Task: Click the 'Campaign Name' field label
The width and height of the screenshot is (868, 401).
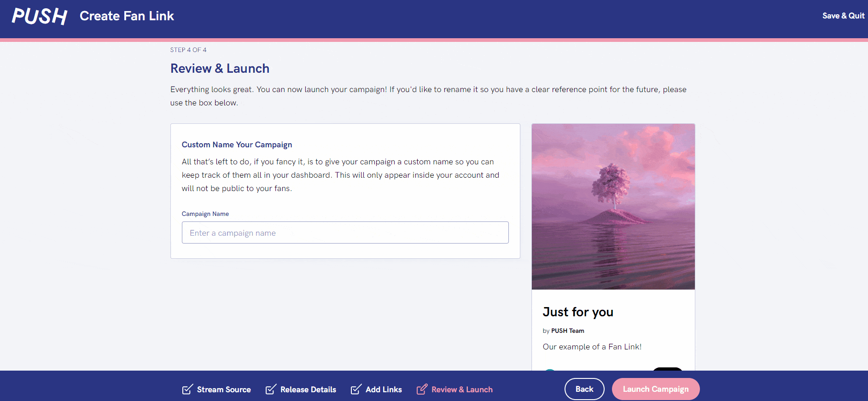Action: 205,214
